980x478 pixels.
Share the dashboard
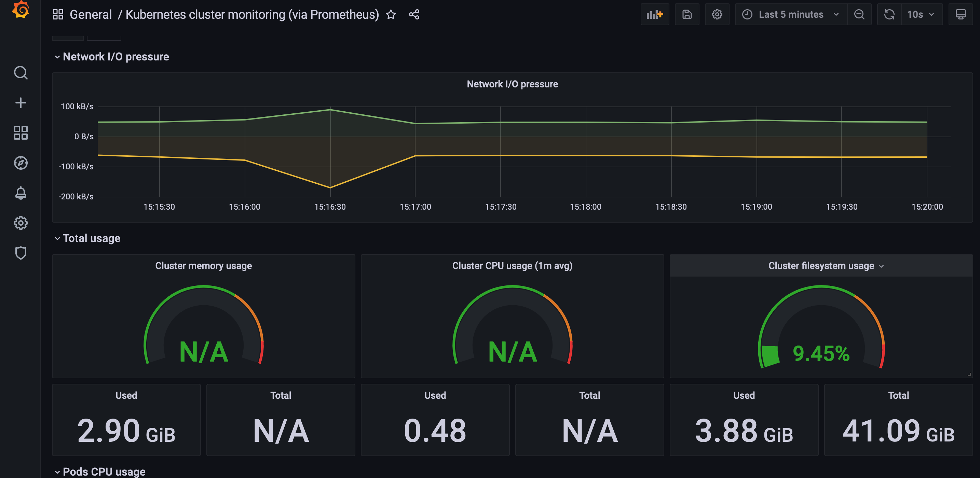coord(414,14)
